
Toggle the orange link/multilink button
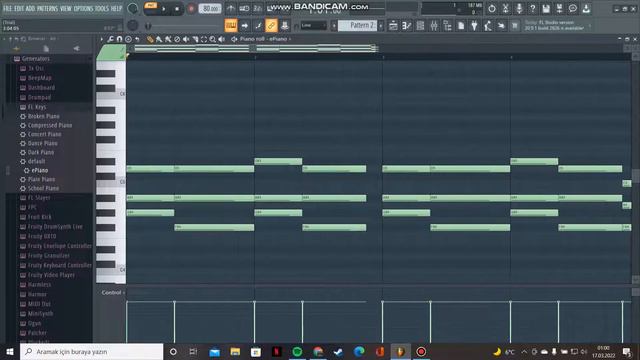pos(271,25)
